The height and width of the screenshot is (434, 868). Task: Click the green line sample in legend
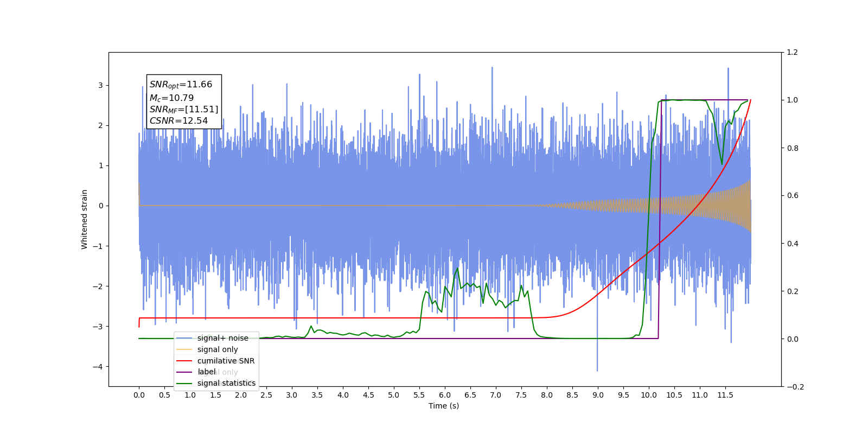(x=184, y=383)
